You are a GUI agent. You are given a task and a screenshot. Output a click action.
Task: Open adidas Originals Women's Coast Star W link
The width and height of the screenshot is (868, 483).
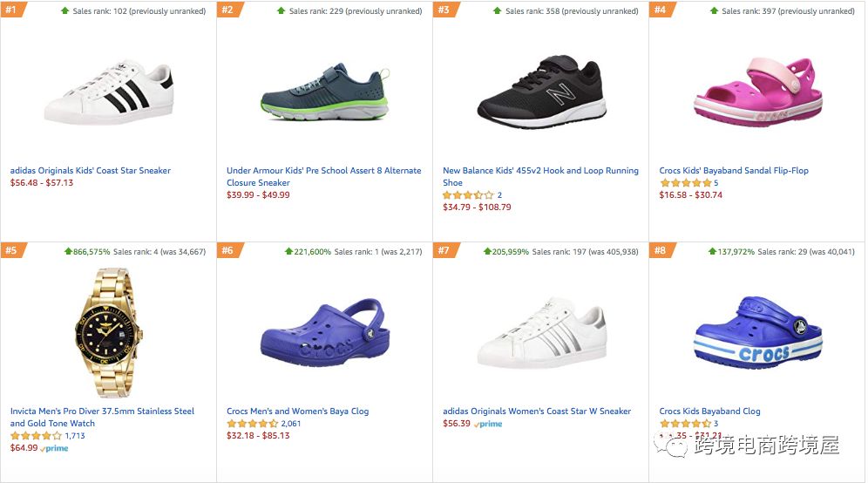(537, 412)
